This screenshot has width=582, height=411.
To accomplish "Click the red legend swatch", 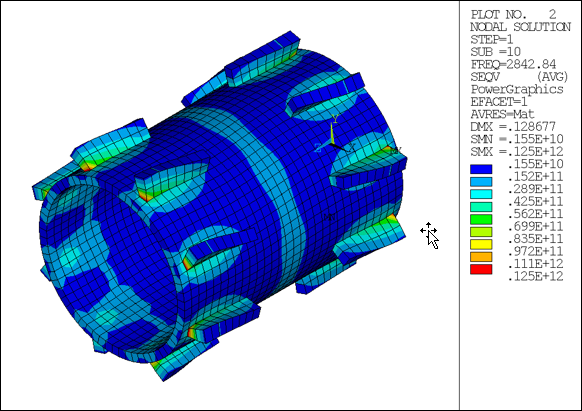I will 481,270.
